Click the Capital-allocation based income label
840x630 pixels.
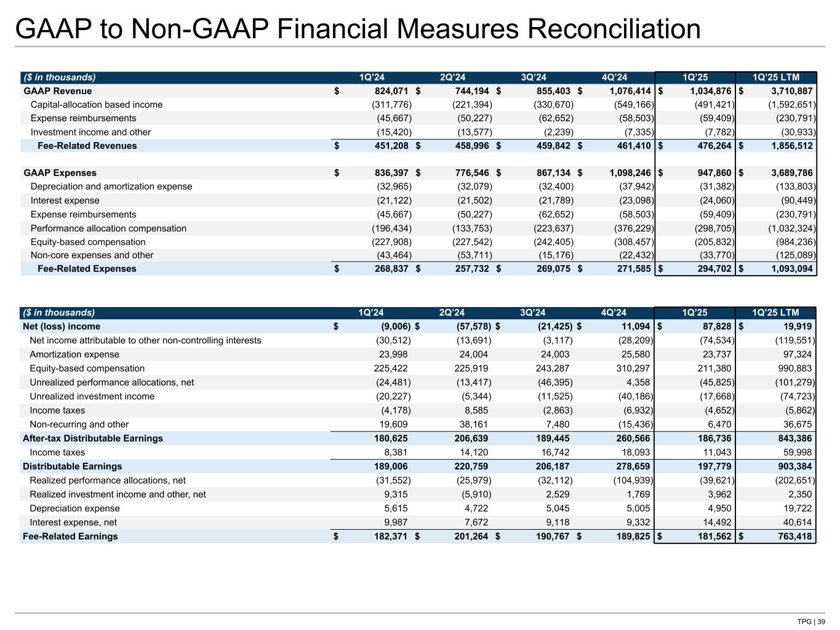[97, 105]
